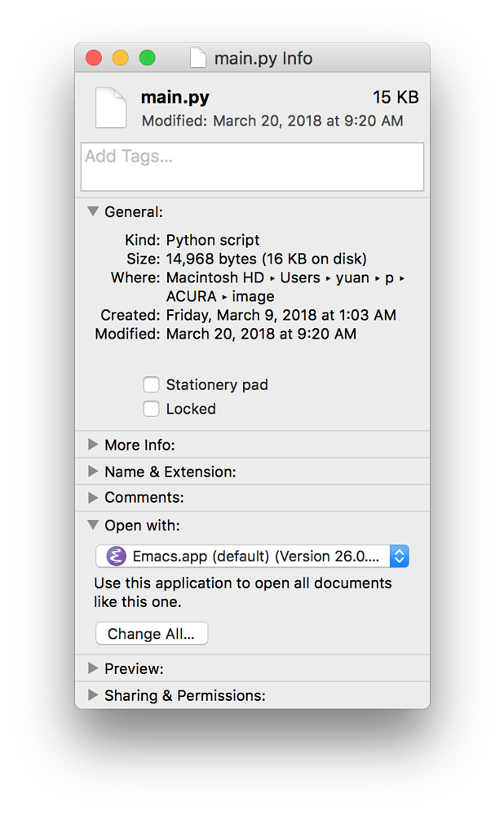Collapse the General section
The width and height of the screenshot is (504, 816).
click(92, 211)
